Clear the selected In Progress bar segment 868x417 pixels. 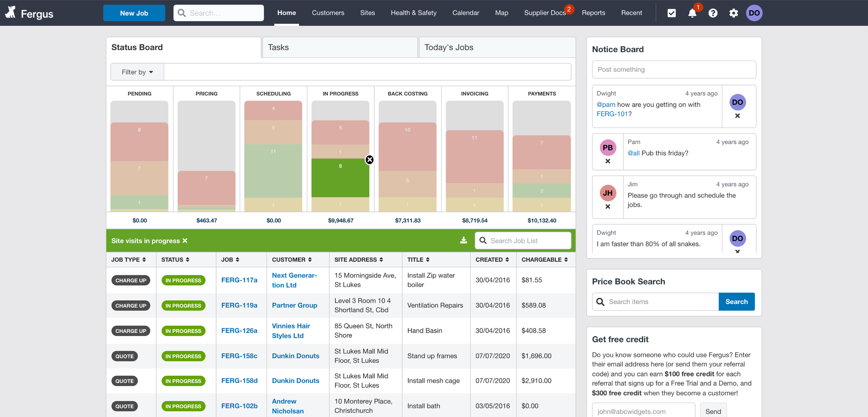(369, 160)
